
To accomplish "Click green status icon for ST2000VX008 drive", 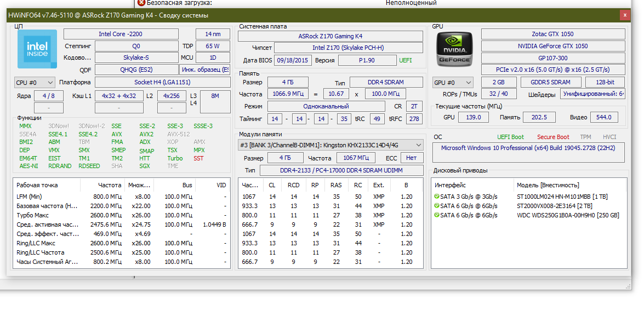I will [x=437, y=205].
